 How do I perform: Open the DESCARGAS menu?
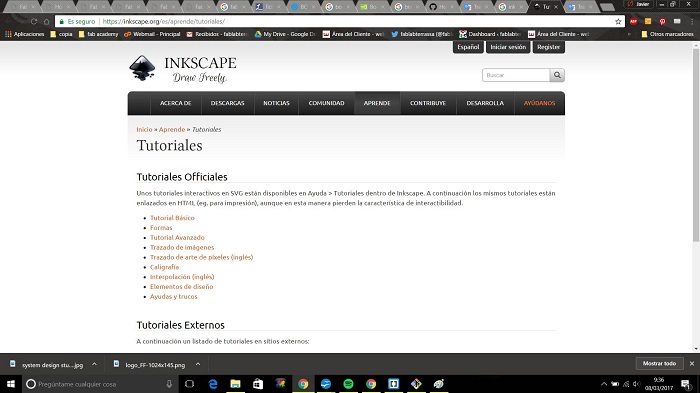(x=228, y=103)
